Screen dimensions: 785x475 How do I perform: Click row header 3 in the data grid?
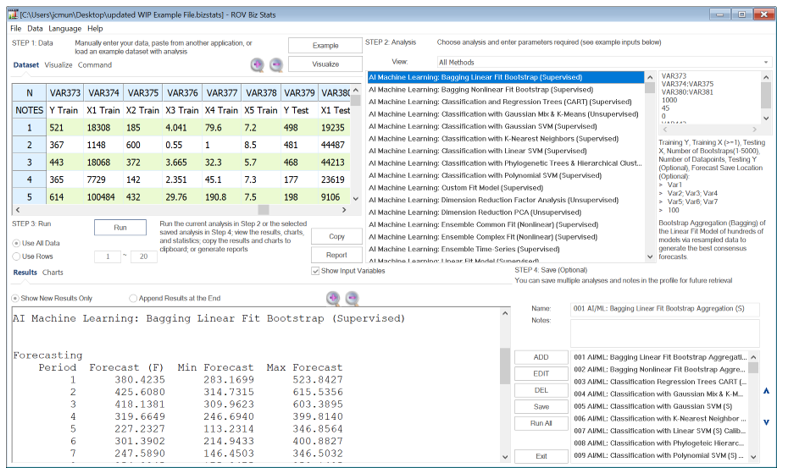[x=30, y=163]
